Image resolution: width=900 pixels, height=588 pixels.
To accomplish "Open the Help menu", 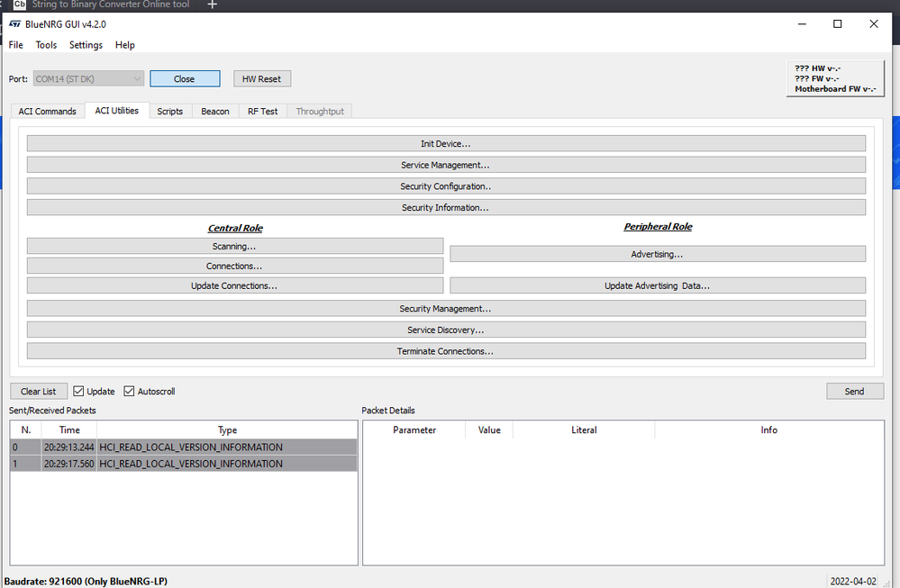I will (124, 45).
